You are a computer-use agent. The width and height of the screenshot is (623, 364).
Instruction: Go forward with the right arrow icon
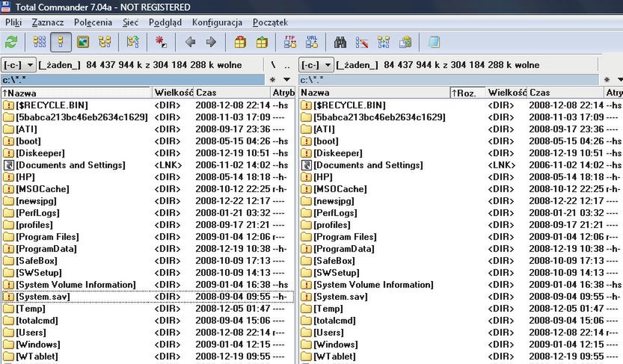[x=211, y=42]
